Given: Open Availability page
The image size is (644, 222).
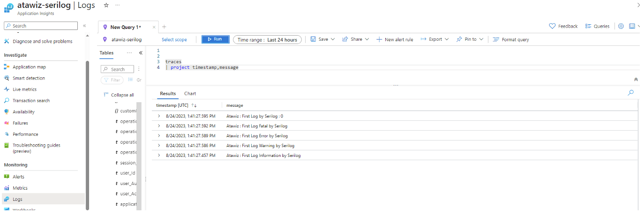Looking at the screenshot, I should (23, 112).
